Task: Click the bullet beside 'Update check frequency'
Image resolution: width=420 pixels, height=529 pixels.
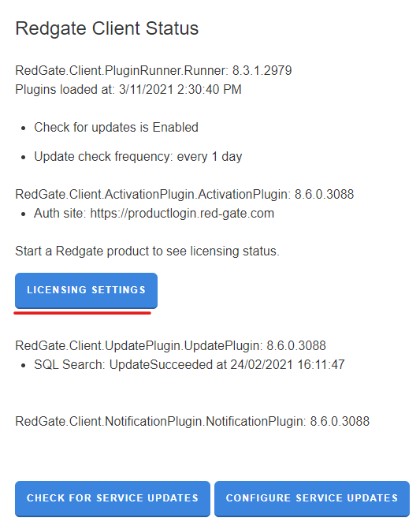Action: pos(24,158)
